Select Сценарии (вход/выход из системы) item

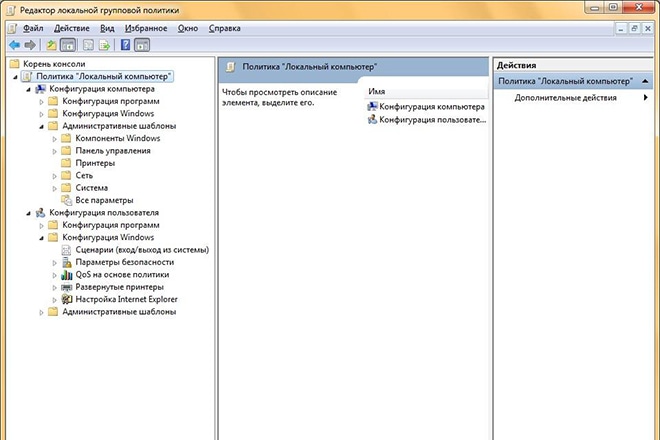tap(141, 249)
